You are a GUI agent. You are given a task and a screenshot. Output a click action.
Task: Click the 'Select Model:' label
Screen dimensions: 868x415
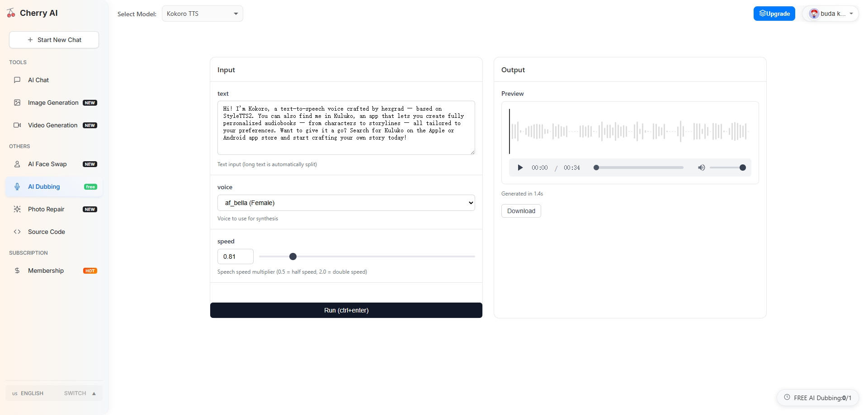tap(137, 14)
